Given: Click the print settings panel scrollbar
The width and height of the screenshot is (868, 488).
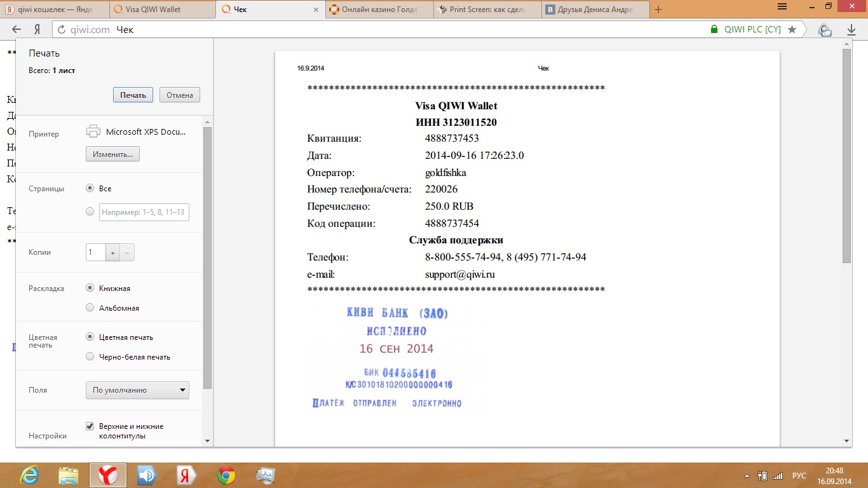Looking at the screenshot, I should (207, 257).
